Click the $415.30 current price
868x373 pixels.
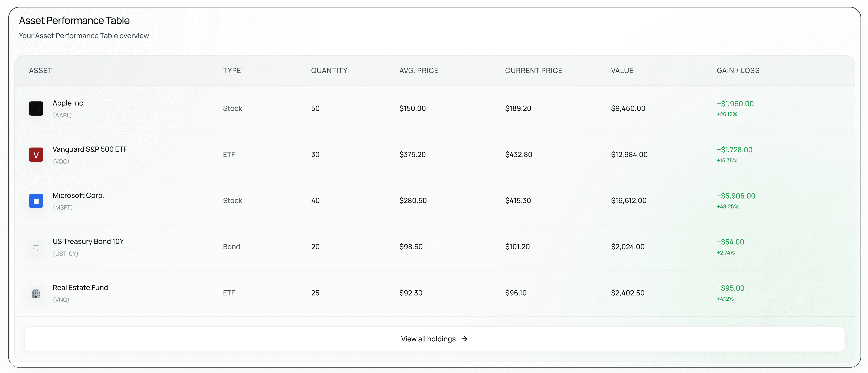pos(518,201)
